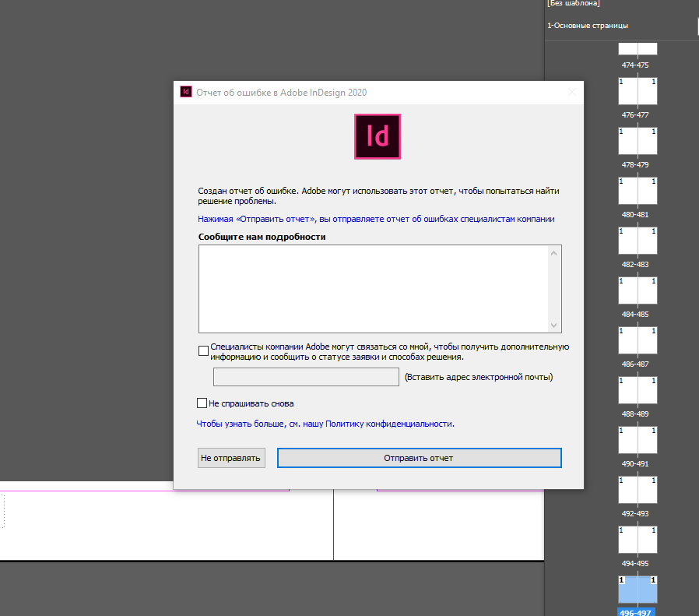Select pages 474-475 spread thumbnail
This screenshot has width=699, height=616.
click(x=638, y=48)
